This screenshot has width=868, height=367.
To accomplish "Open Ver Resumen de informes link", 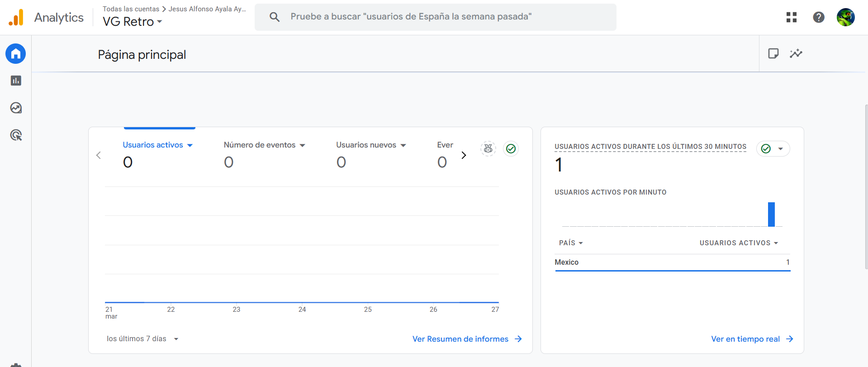I will [460, 339].
